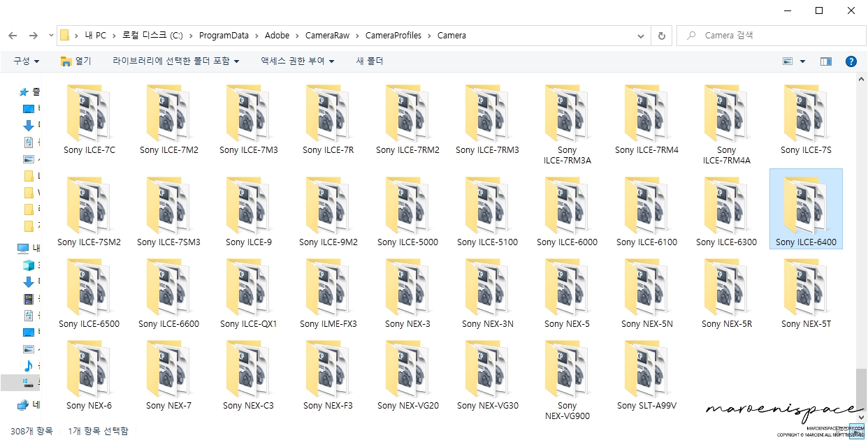The width and height of the screenshot is (868, 440).
Task: Select the highlighted Sony ILCE-6400 folder
Action: click(806, 209)
